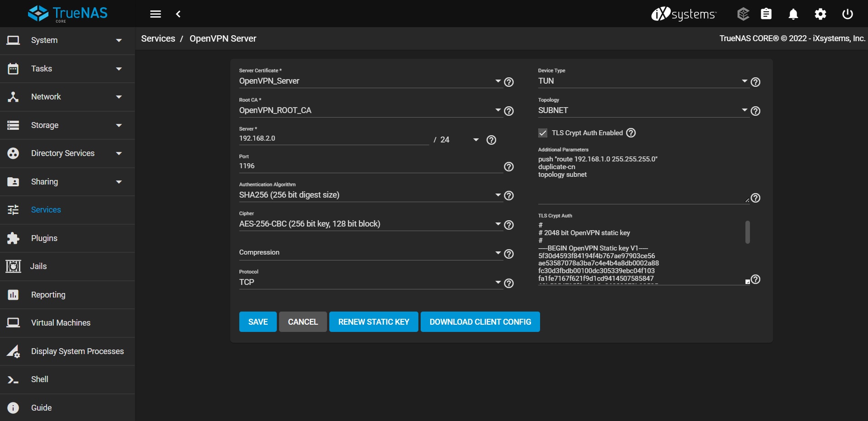Click the TrueCommand status icon
This screenshot has height=421, width=868.
coord(743,14)
